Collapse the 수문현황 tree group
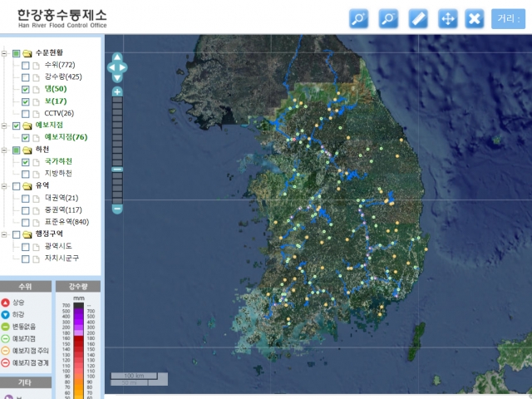 pos(4,53)
